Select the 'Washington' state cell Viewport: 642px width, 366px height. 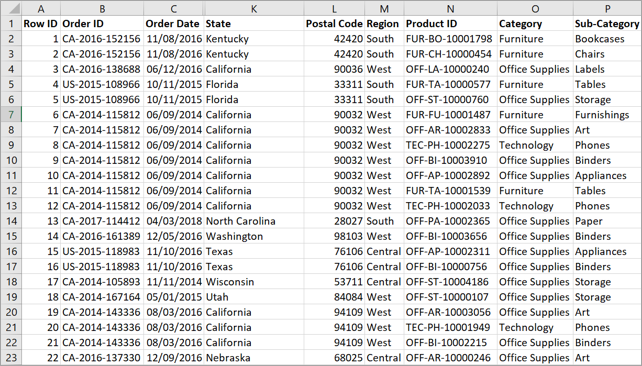[x=254, y=236]
